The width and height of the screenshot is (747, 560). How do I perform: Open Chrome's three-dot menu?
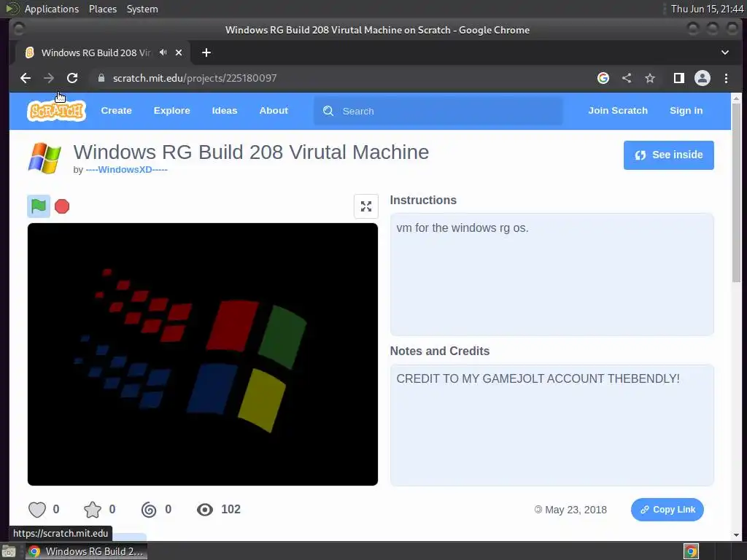coord(726,78)
